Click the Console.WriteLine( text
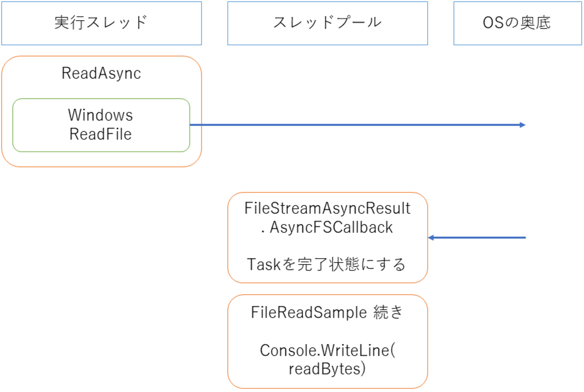Viewport: 584px width, 392px height. pos(327,351)
